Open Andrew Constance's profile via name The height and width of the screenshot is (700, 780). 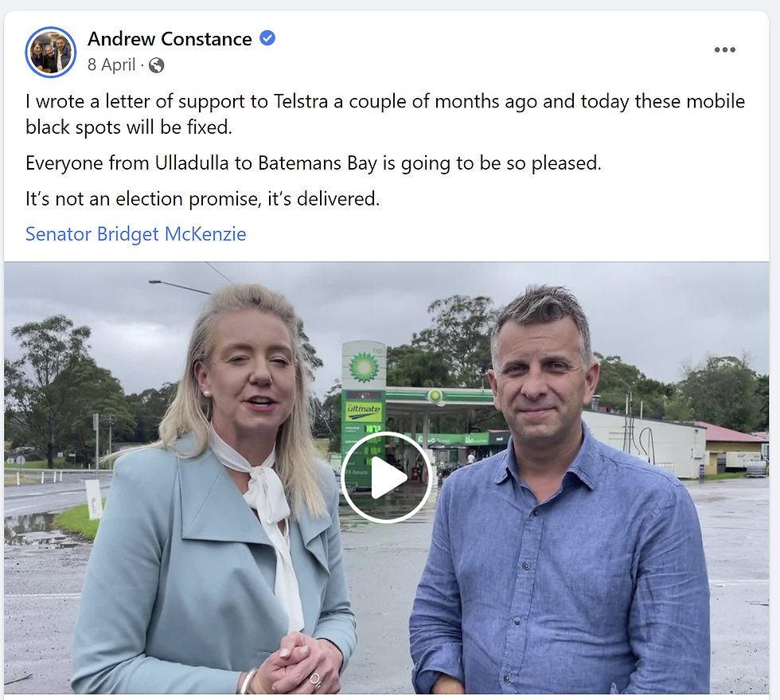tap(170, 39)
